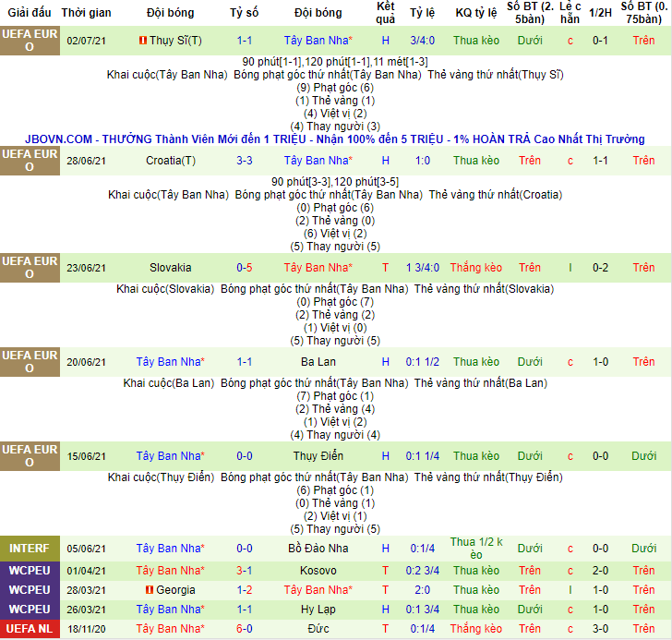This screenshot has height=640, width=672.
Task: Select the UEFA NL league badge
Action: point(29,629)
